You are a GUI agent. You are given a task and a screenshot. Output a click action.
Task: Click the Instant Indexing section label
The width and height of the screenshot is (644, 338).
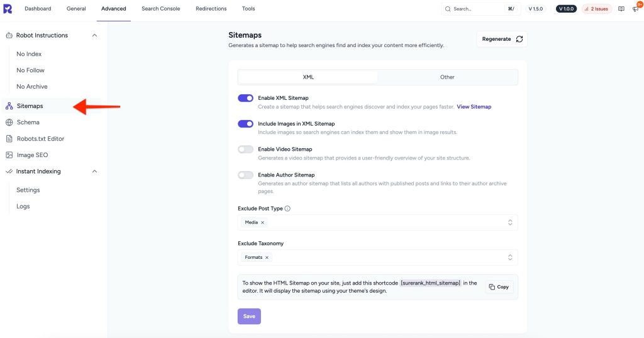pos(38,172)
